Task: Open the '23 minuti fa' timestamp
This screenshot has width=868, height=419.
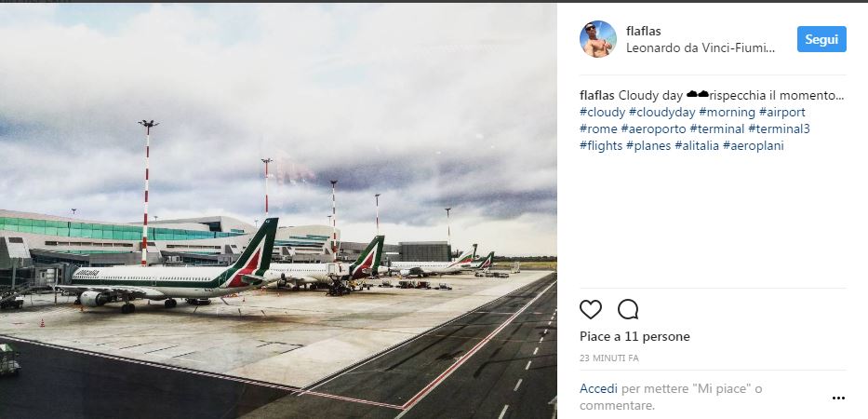Action: point(609,358)
